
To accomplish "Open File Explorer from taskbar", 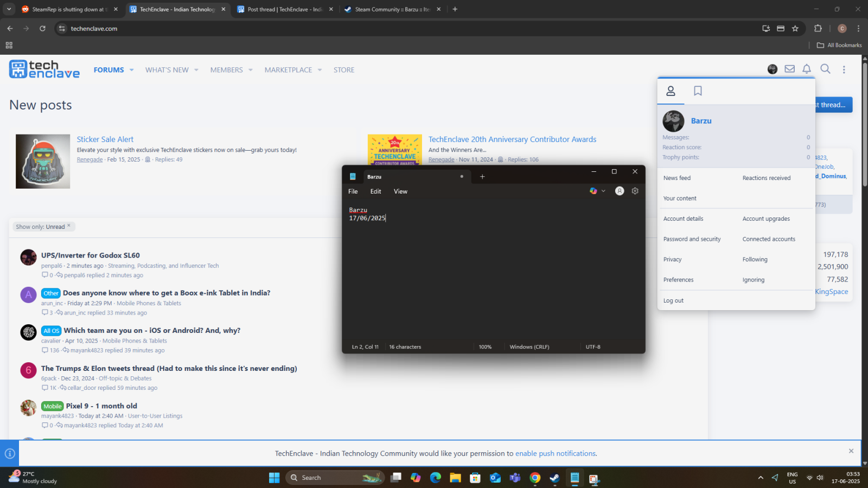I will tap(455, 478).
